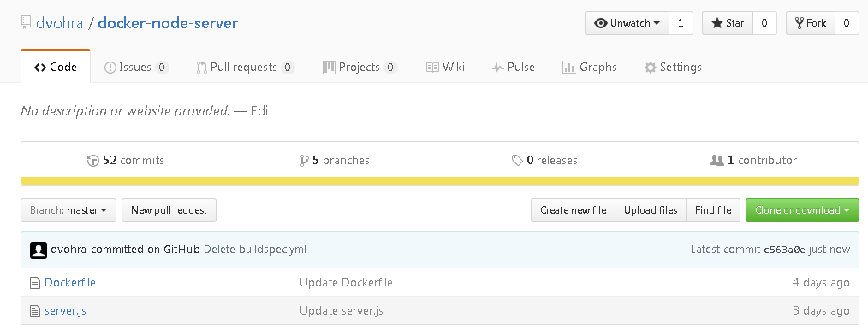Open the Branch: master dropdown

[68, 210]
